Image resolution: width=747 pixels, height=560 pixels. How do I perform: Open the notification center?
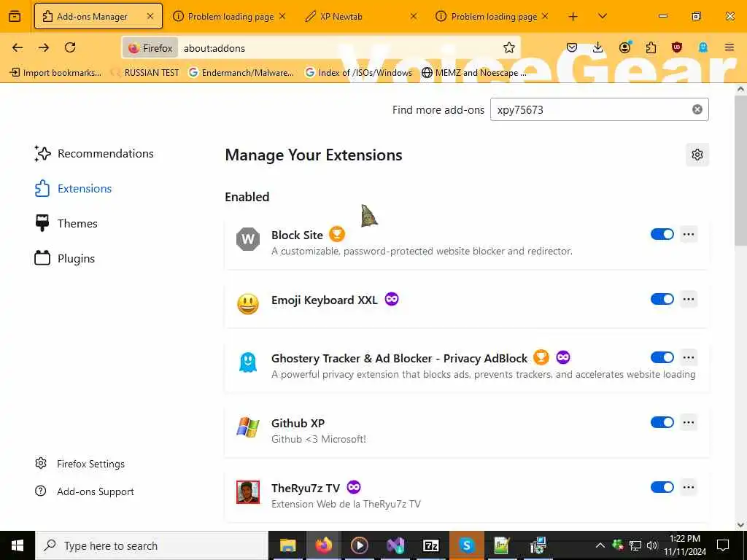tap(723, 545)
